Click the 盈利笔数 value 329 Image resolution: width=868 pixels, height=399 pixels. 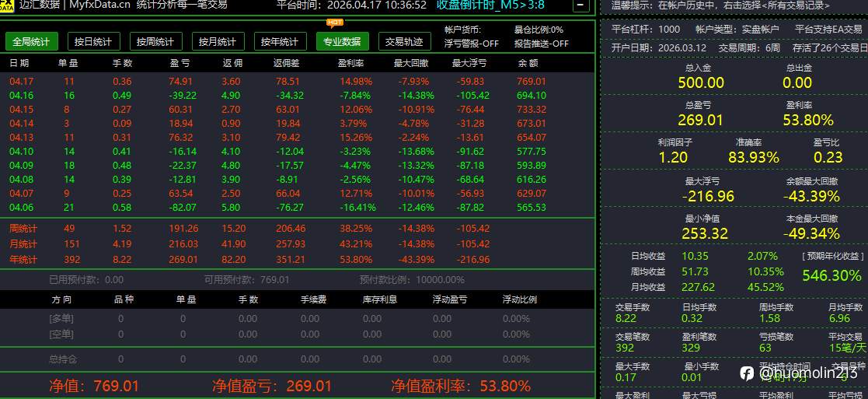pos(692,348)
